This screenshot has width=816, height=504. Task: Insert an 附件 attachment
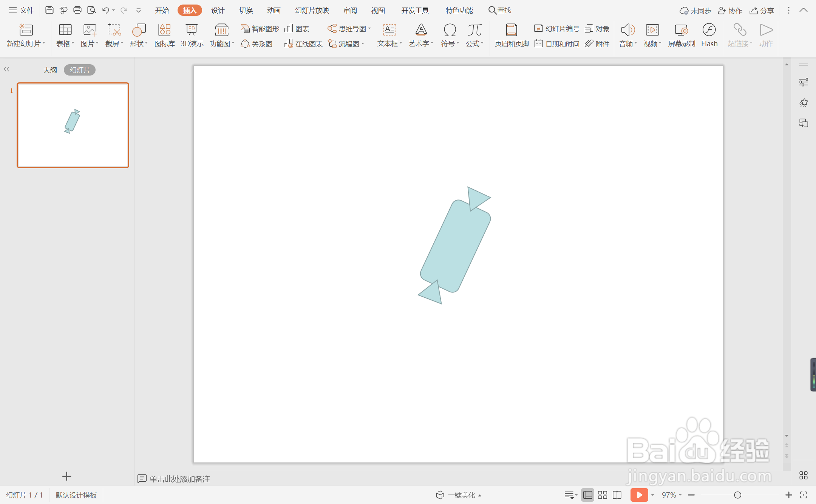point(597,44)
